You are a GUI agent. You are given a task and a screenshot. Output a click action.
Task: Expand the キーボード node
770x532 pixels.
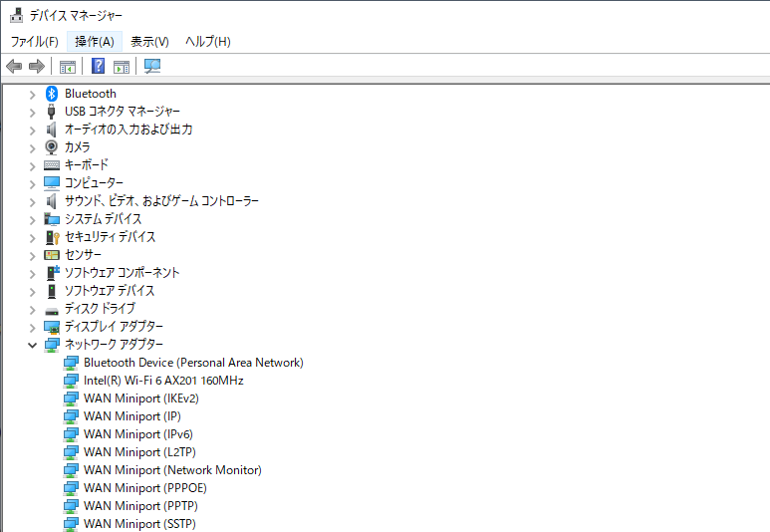click(x=33, y=166)
